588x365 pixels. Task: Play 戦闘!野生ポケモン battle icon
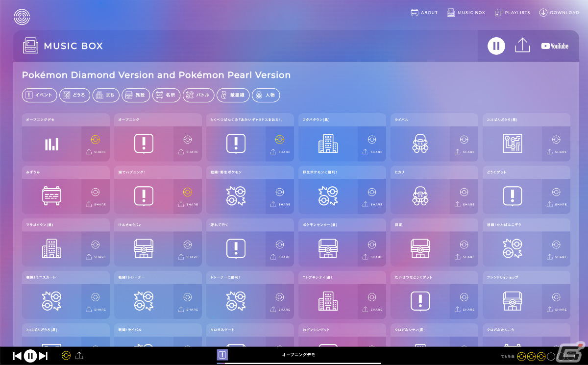[236, 196]
